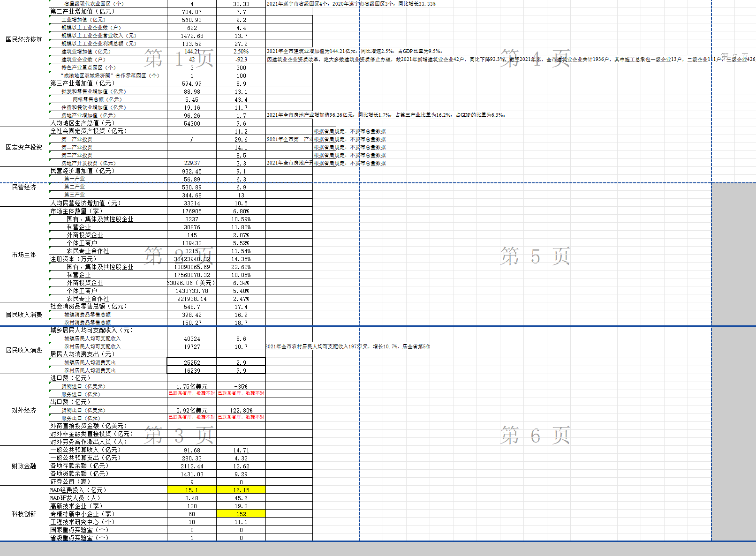756x556 pixels.
Task: Select the 5.92亿美元 export value cell
Action: coord(192,410)
